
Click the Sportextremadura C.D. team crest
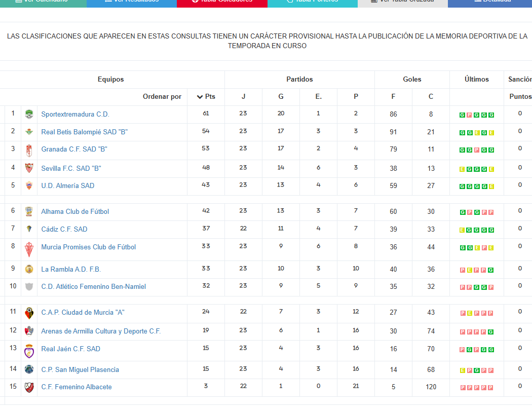[29, 115]
